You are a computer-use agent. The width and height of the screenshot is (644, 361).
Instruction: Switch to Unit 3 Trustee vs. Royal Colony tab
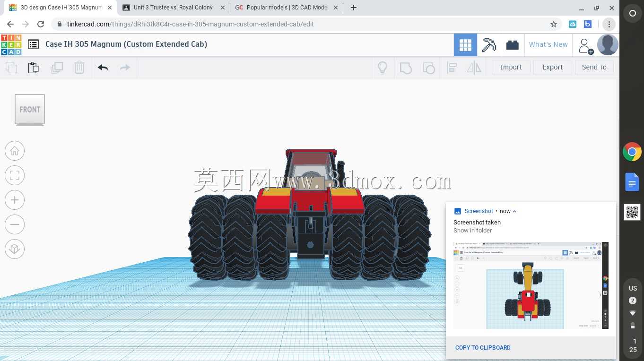(x=173, y=8)
